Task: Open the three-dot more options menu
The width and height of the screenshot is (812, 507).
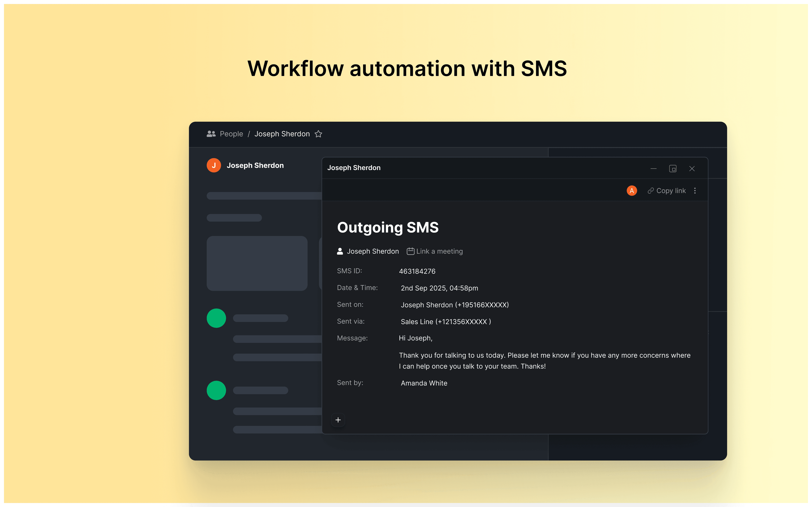Action: point(695,191)
